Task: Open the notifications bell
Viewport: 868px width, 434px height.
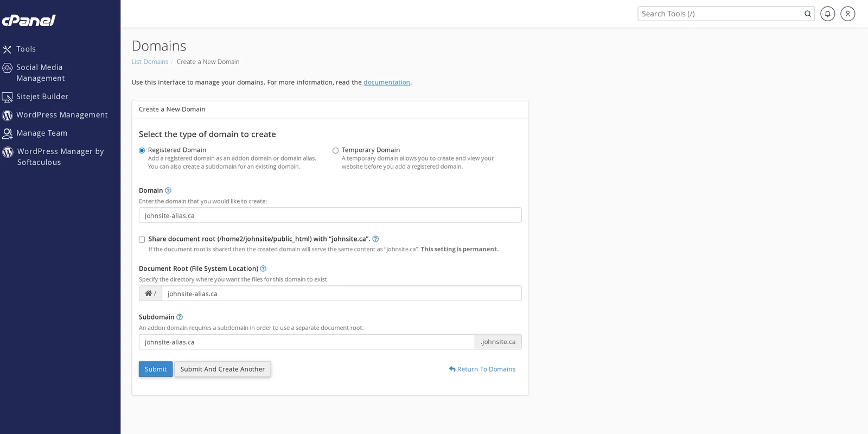Action: point(828,14)
